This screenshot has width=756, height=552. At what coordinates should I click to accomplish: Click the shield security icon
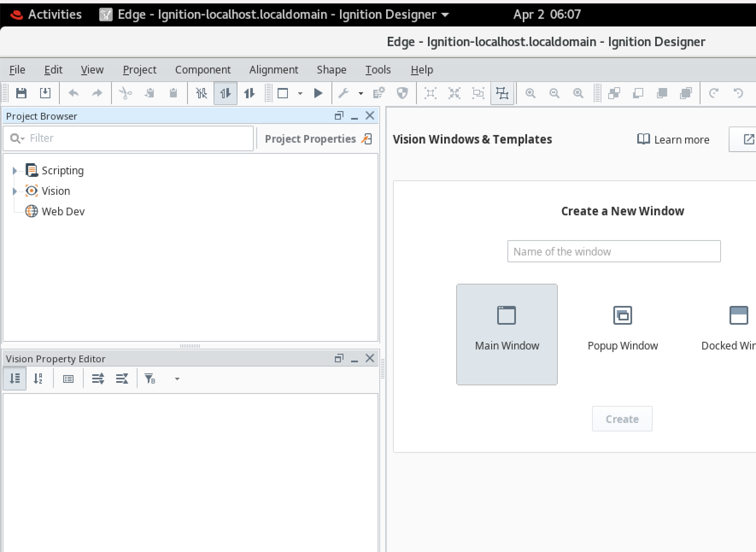[402, 93]
